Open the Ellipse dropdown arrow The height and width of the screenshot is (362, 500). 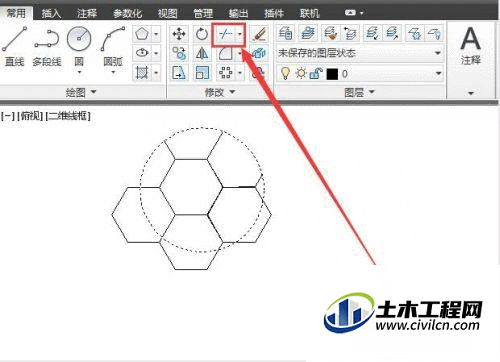click(x=156, y=53)
